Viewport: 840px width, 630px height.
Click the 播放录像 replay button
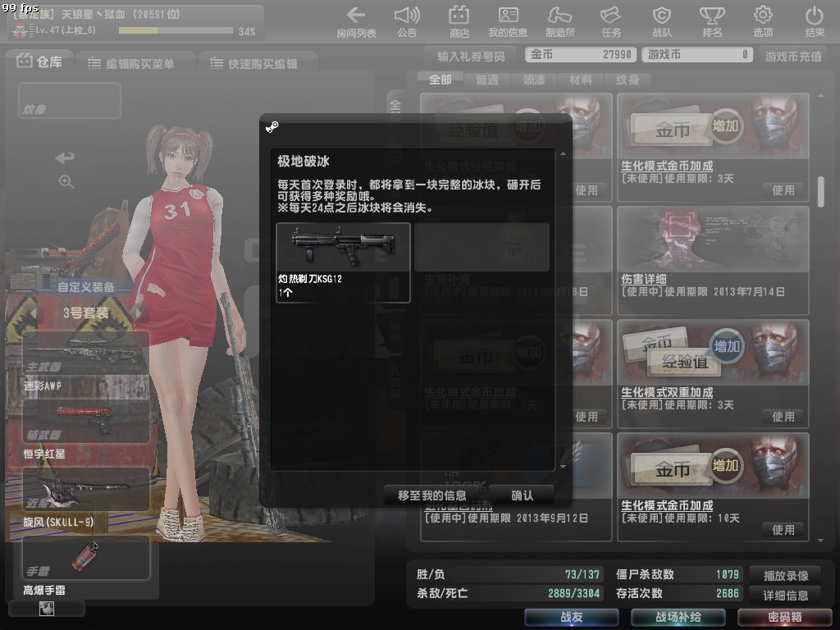pyautogui.click(x=786, y=576)
